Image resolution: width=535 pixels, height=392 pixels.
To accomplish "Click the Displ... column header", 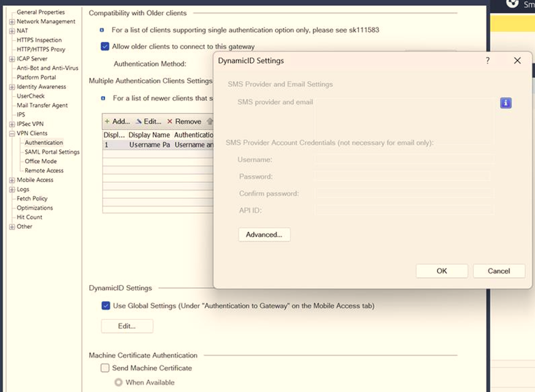I will 115,135.
